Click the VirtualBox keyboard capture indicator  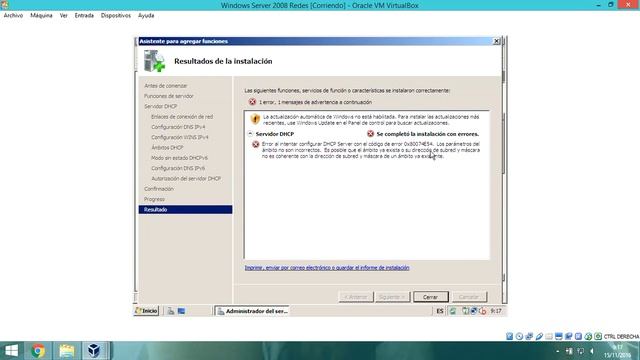coord(598,336)
